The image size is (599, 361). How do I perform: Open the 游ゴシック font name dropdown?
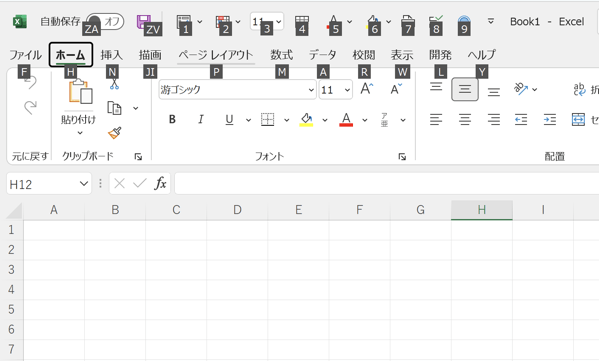click(311, 90)
